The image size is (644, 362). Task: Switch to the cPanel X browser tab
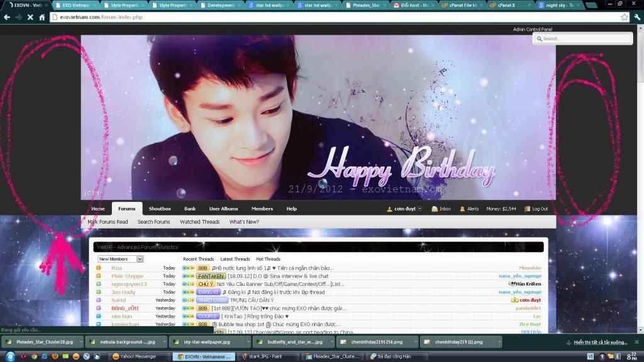pos(509,5)
